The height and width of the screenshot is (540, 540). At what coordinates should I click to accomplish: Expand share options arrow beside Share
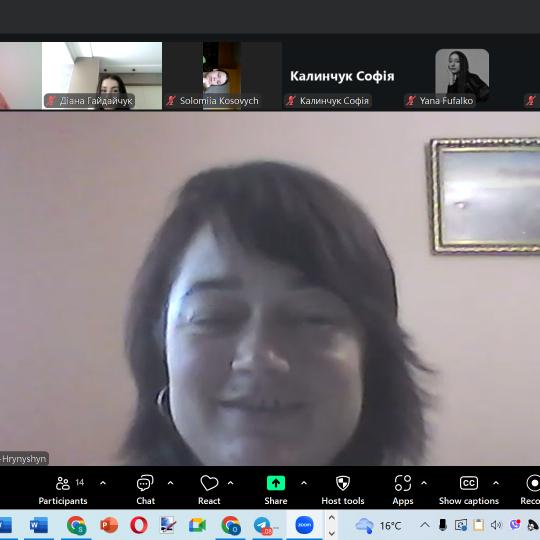304,483
